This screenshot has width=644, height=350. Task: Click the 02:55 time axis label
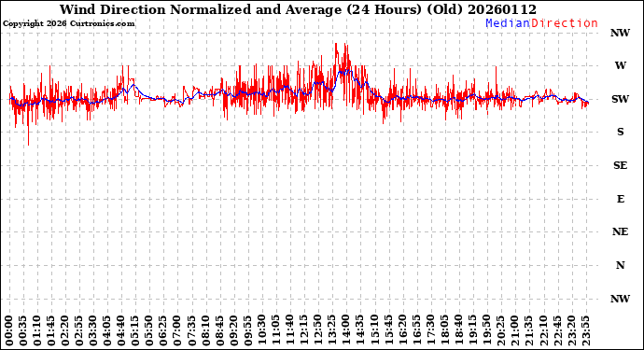click(x=78, y=331)
